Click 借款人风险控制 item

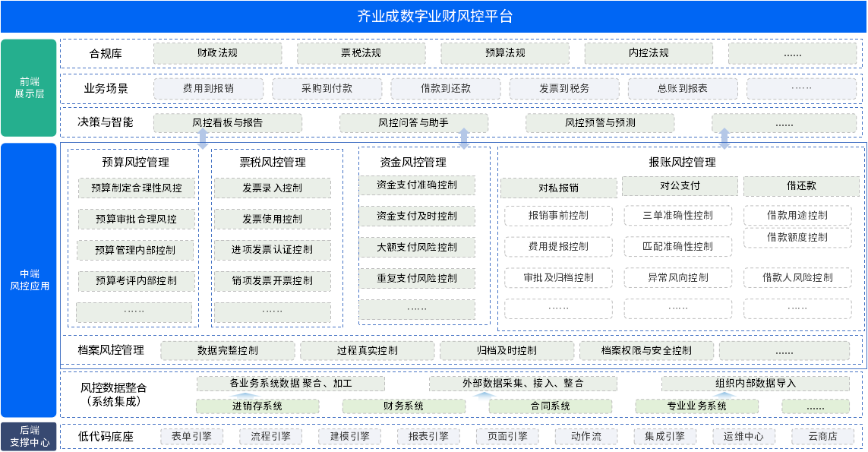click(x=797, y=277)
